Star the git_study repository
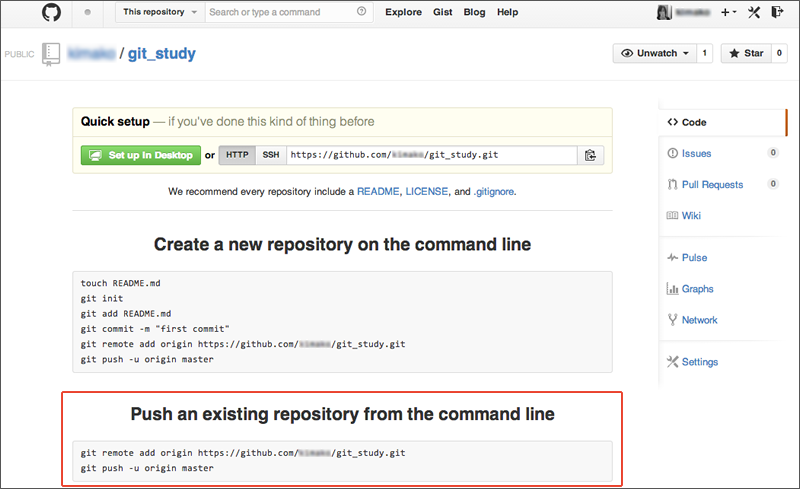The height and width of the screenshot is (489, 800). pos(745,53)
